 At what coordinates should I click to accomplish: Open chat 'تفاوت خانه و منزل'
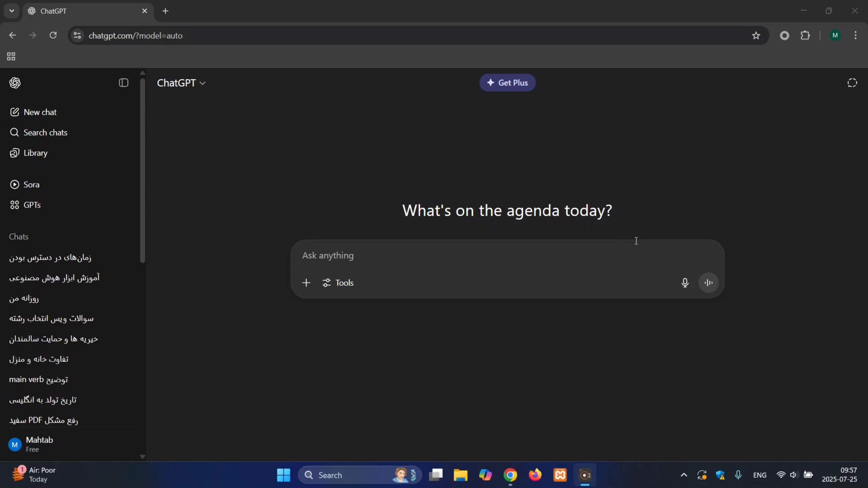(x=39, y=359)
